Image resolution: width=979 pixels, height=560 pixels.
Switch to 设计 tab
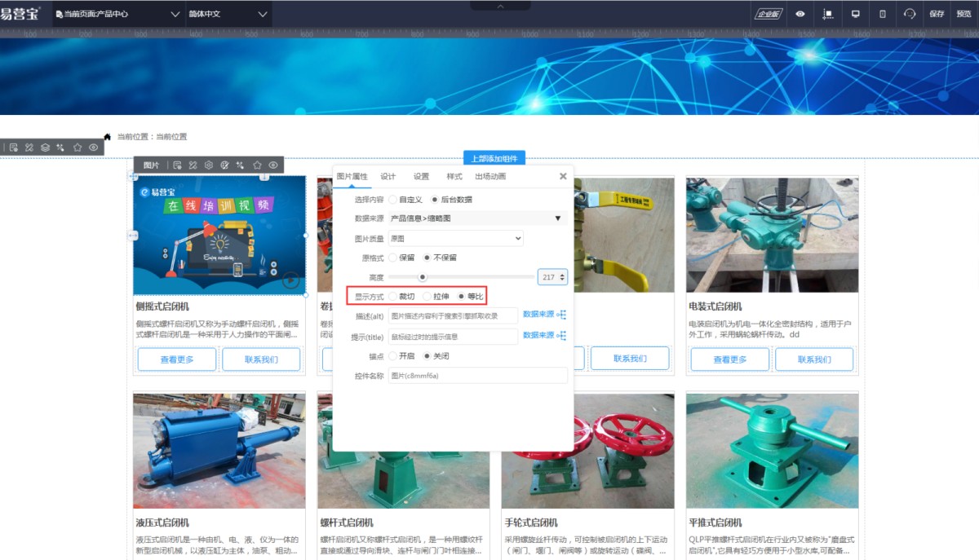click(x=388, y=176)
